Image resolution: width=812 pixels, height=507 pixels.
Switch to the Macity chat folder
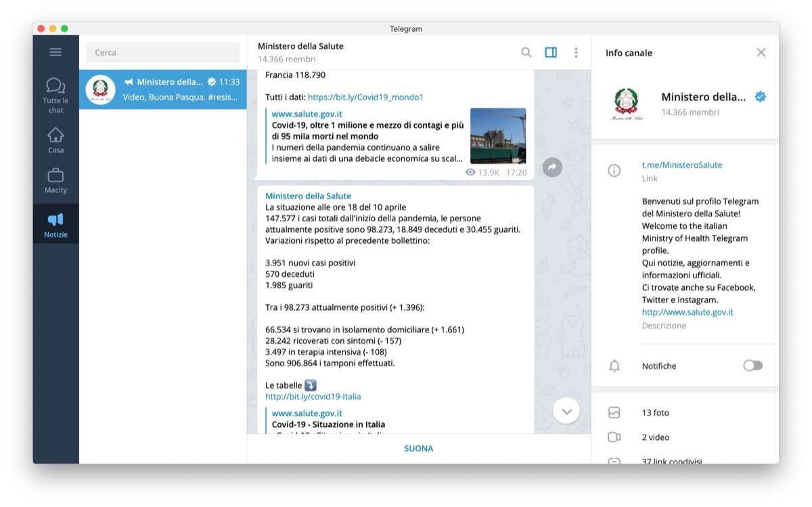[x=55, y=181]
